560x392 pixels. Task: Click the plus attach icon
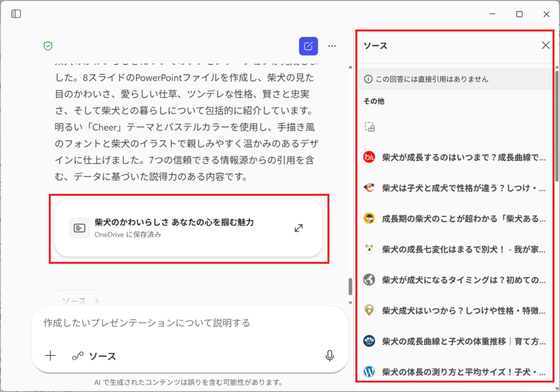pos(50,356)
